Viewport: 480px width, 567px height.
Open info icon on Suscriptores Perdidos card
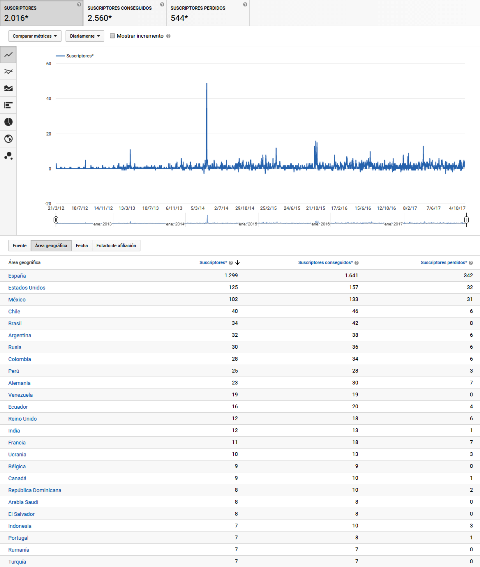245,4
